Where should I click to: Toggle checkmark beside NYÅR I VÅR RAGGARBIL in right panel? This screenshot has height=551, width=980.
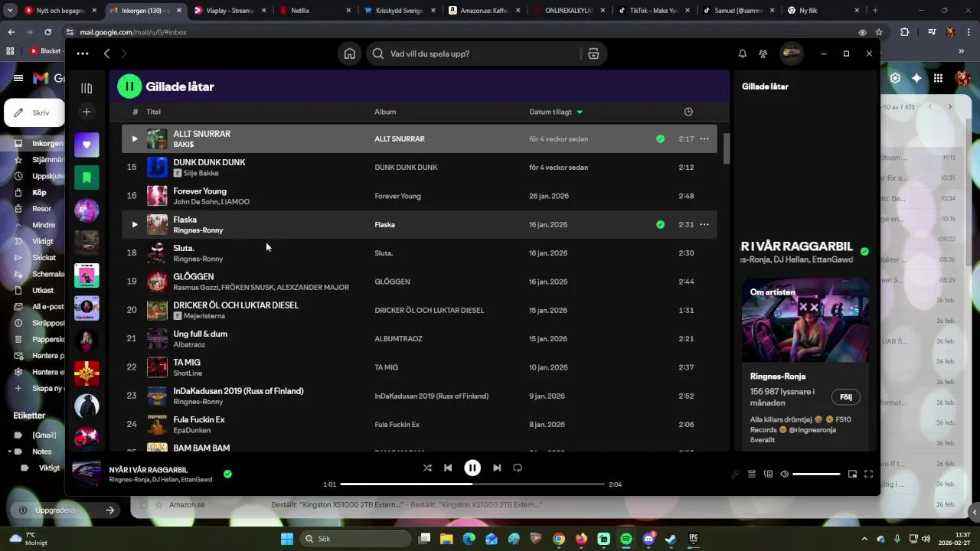coord(864,251)
